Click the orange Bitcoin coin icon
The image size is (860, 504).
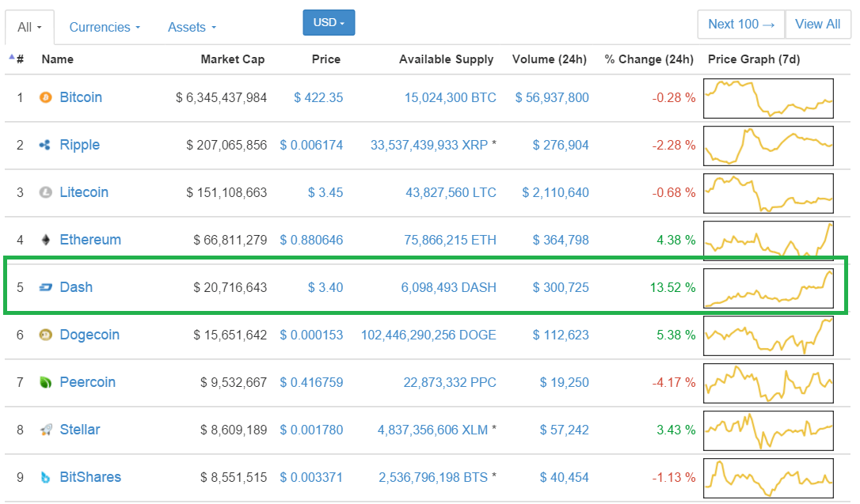[45, 97]
